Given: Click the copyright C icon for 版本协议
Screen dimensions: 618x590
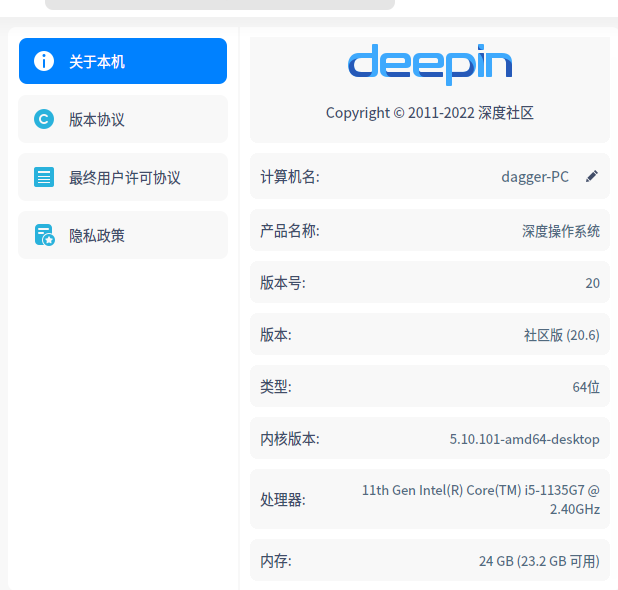Looking at the screenshot, I should pos(44,119).
